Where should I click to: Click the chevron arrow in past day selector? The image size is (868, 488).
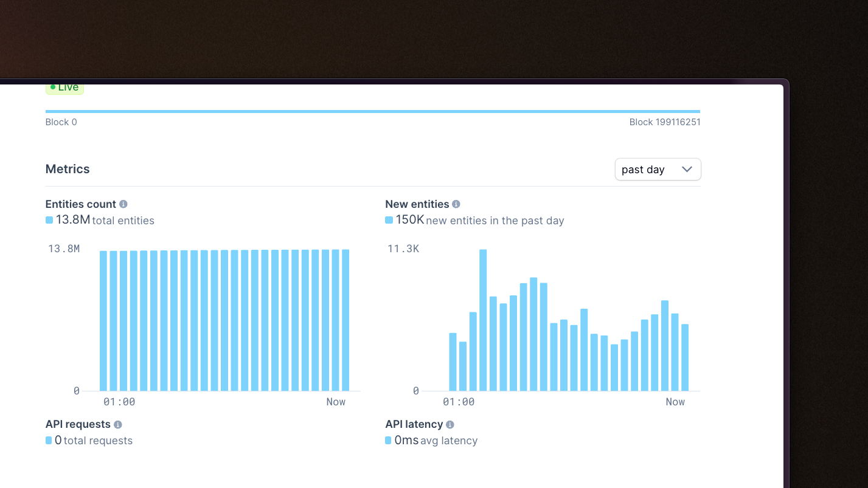click(x=687, y=170)
